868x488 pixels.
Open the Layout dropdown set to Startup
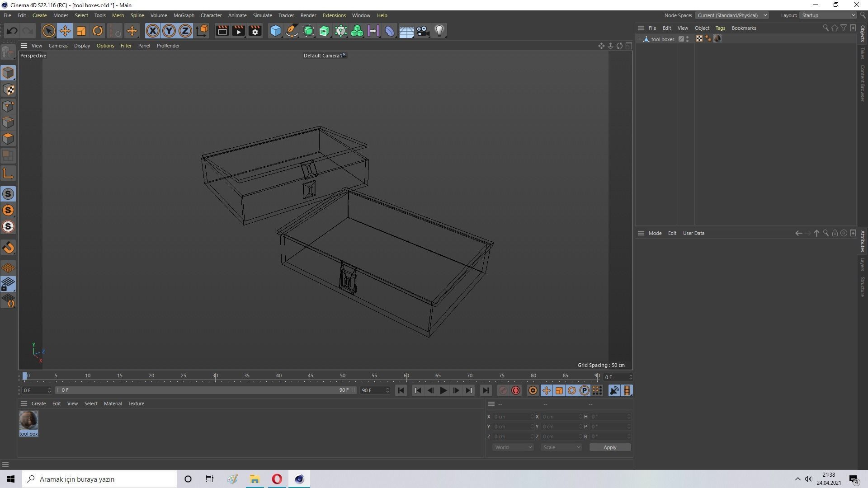(827, 15)
